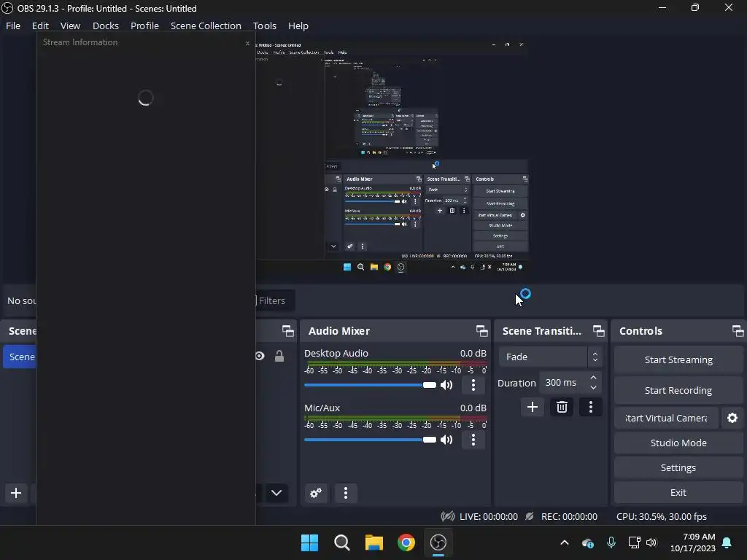The width and height of the screenshot is (747, 560).
Task: Undock the Controls panel
Action: [738, 331]
